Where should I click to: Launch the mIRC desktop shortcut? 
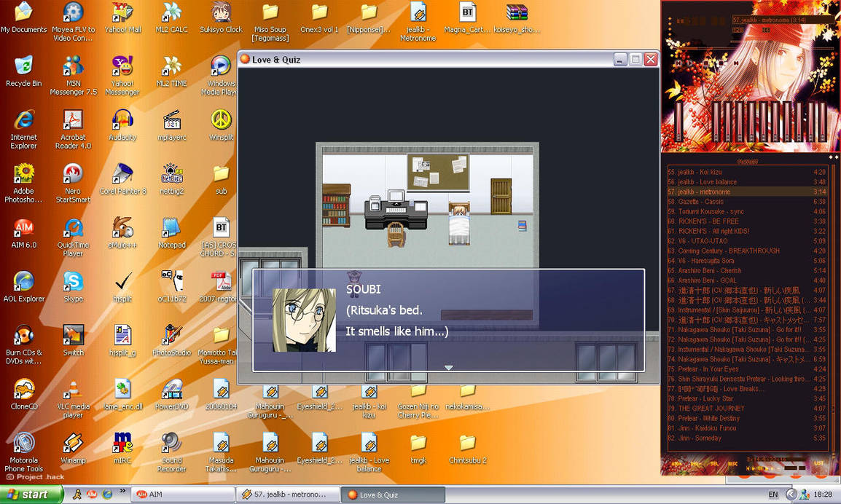pos(123,447)
